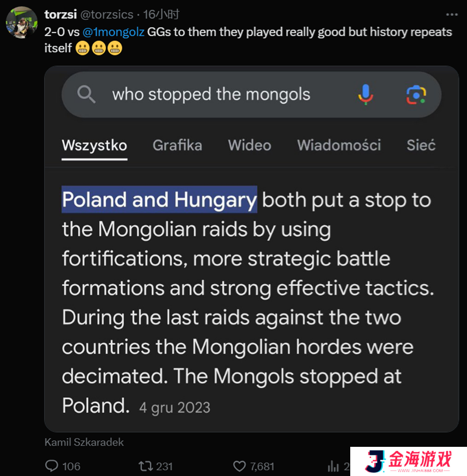The width and height of the screenshot is (467, 476).
Task: Open the tweet's three-dot more menu
Action: point(451,14)
